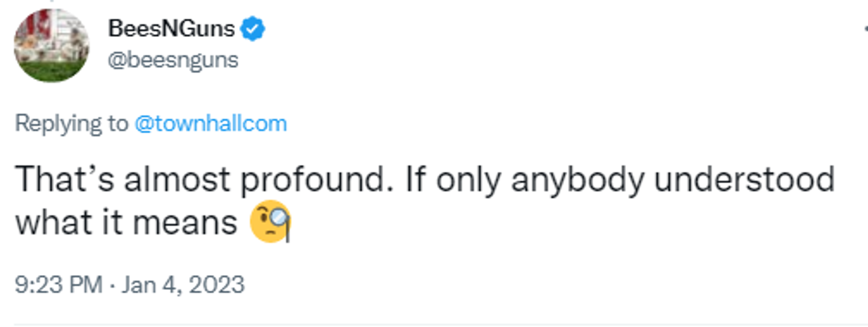Click the blue verified checkmark badge
Viewport: 868px width, 327px height.
252,28
